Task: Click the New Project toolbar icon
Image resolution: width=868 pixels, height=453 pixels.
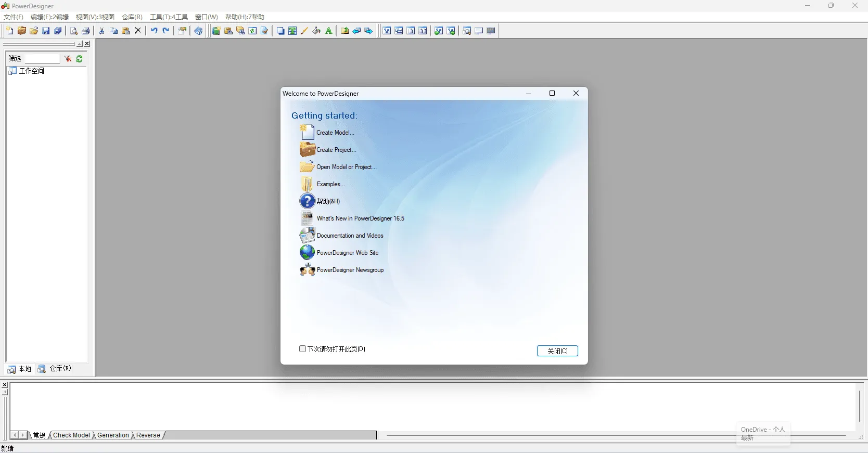Action: [22, 31]
